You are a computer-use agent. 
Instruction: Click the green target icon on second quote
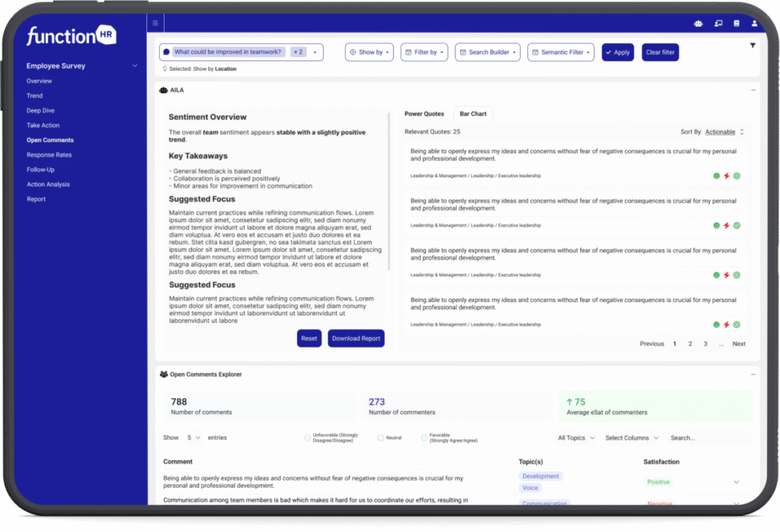[737, 225]
